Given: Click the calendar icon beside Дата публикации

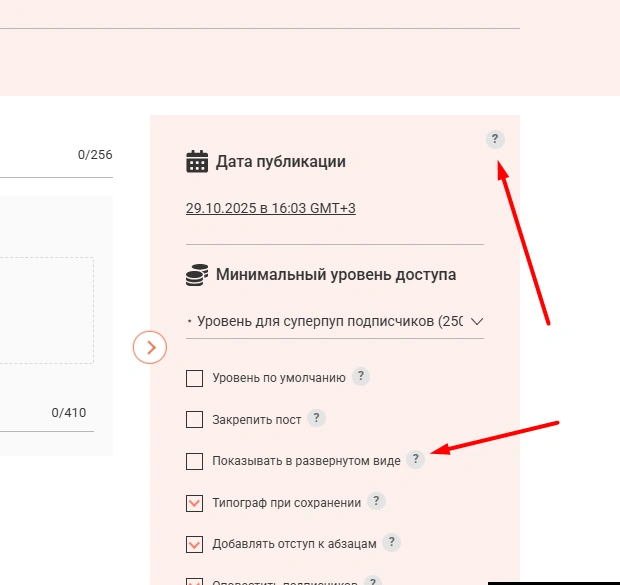Looking at the screenshot, I should coord(197,161).
